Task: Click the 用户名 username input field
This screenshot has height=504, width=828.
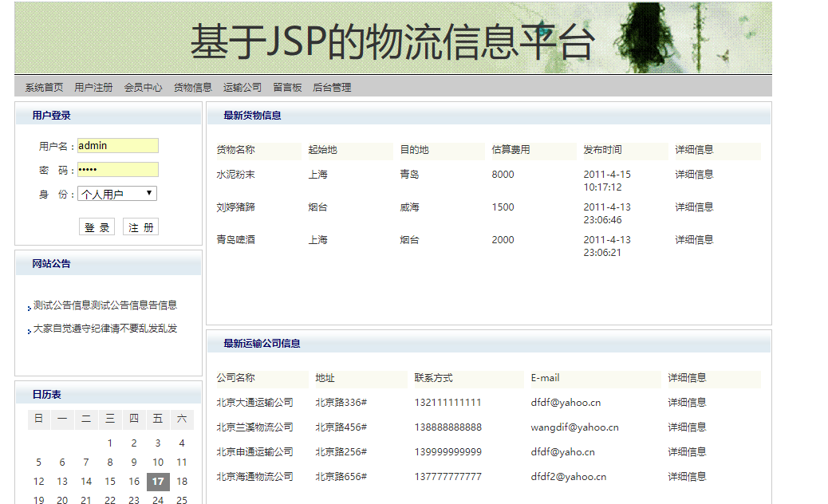Action: [118, 145]
